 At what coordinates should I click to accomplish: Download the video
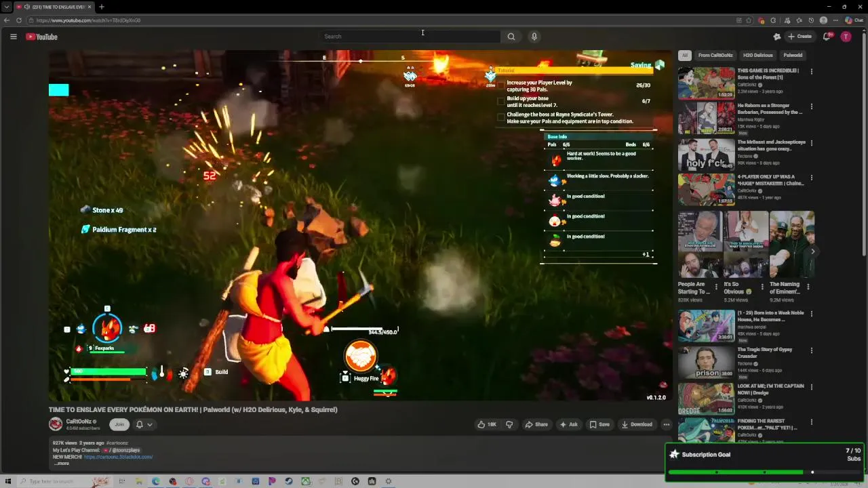[637, 424]
